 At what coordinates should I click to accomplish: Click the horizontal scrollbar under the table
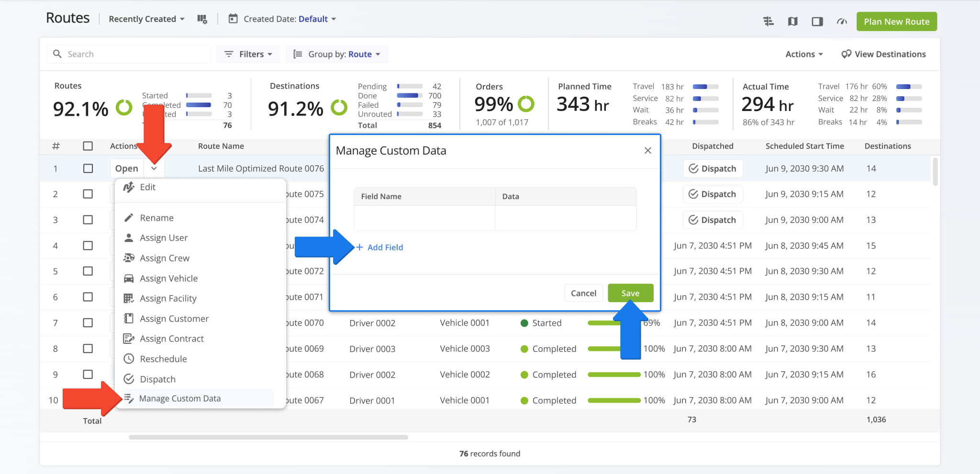tap(268, 437)
